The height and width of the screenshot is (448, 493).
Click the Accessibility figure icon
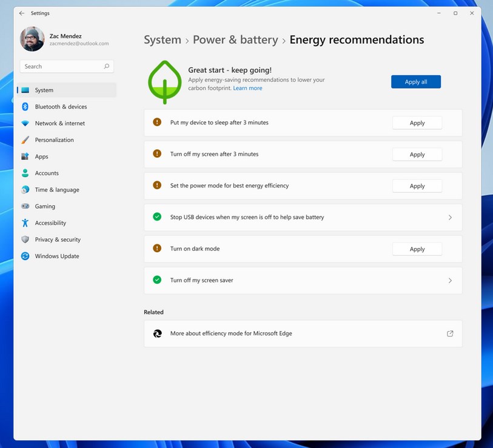(x=25, y=223)
